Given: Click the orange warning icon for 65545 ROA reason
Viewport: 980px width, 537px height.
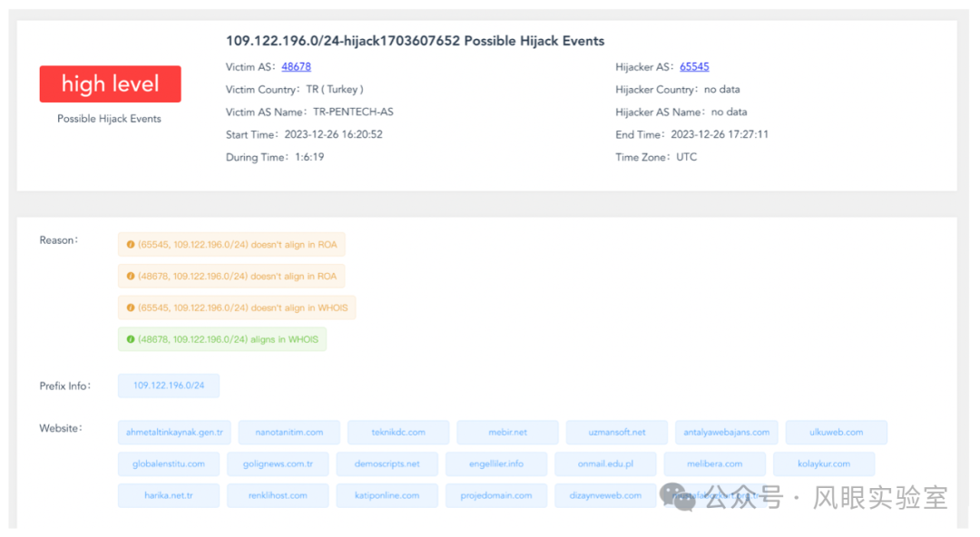Looking at the screenshot, I should 131,245.
